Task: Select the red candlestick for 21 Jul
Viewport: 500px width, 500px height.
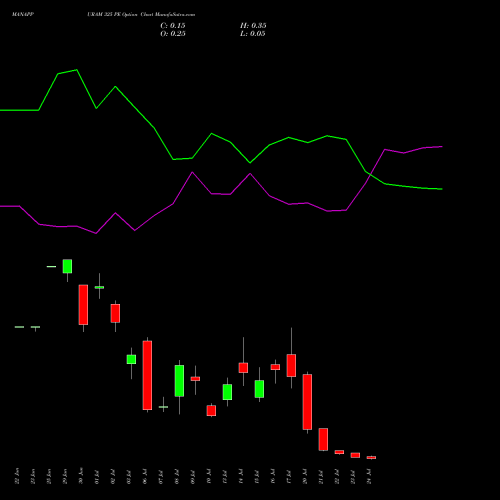Action: point(323,439)
